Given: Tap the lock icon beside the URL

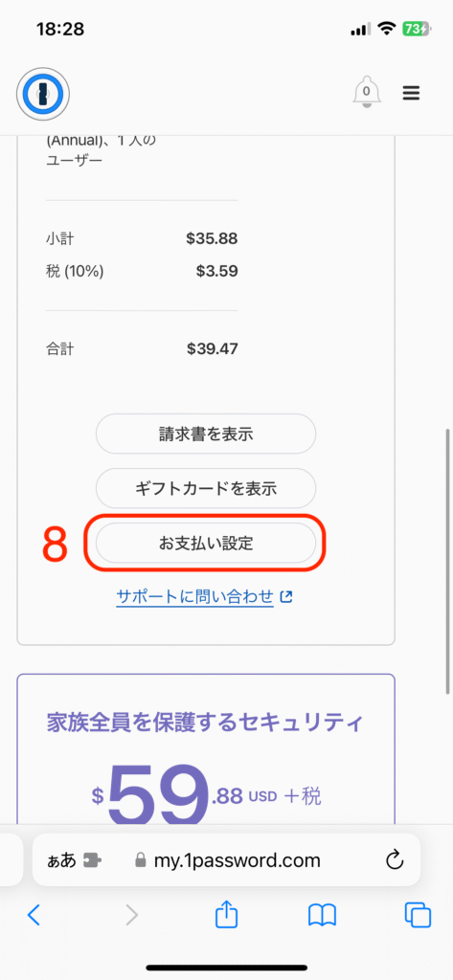Looking at the screenshot, I should click(140, 861).
